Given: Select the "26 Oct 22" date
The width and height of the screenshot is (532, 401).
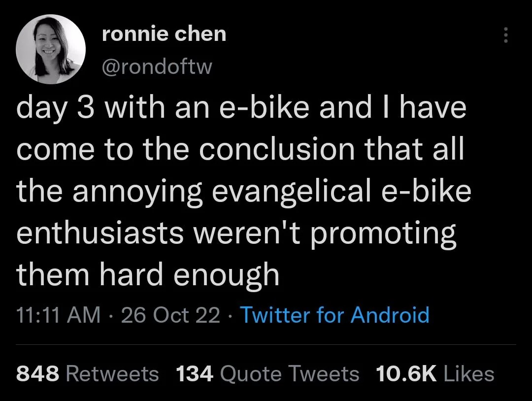Looking at the screenshot, I should tap(170, 314).
